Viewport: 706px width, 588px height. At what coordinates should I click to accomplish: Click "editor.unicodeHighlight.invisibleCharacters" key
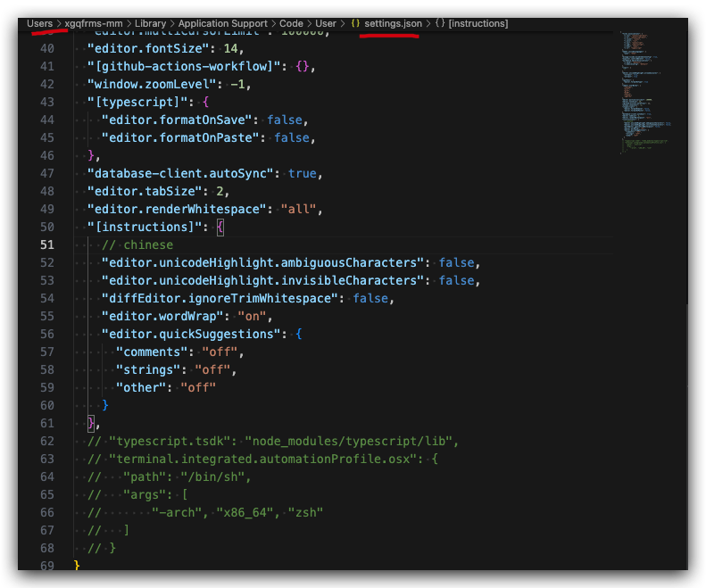pyautogui.click(x=263, y=280)
